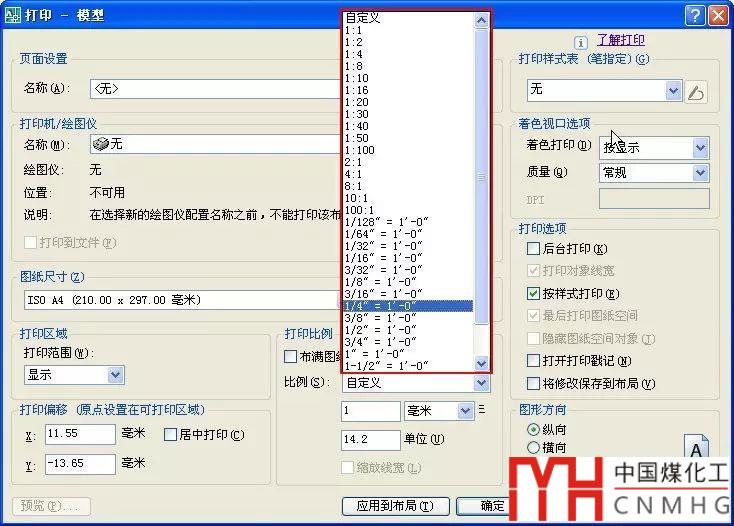Choose scale 1/64" = 1'-0" in list
Screen dimensions: 734x526
(x=408, y=234)
